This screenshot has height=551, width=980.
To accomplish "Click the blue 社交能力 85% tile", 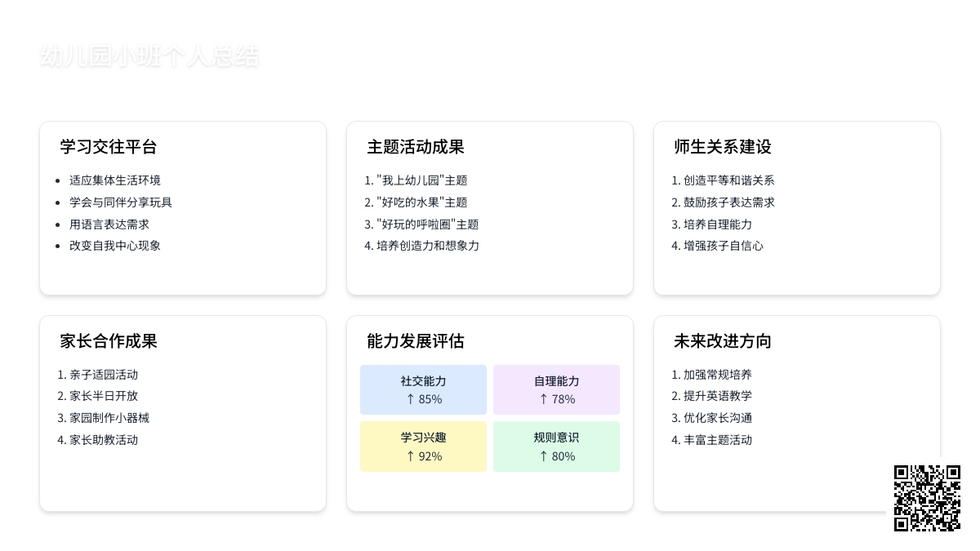I will [x=423, y=390].
